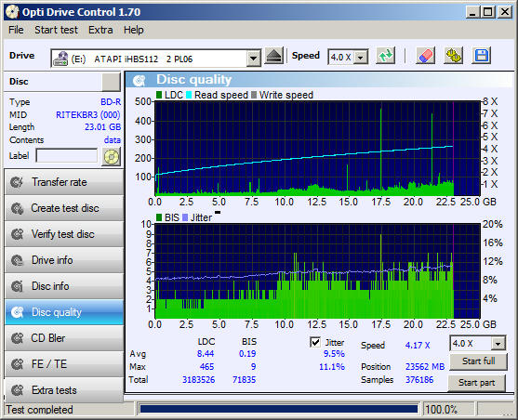Open the Start test menu
Image resolution: width=518 pixels, height=420 pixels.
(56, 30)
